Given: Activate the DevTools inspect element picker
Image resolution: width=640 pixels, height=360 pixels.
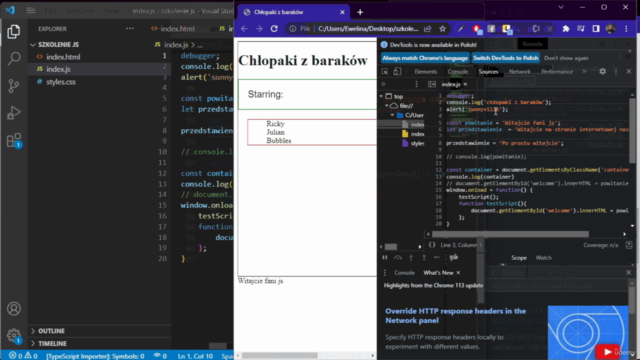Looking at the screenshot, I should point(384,71).
